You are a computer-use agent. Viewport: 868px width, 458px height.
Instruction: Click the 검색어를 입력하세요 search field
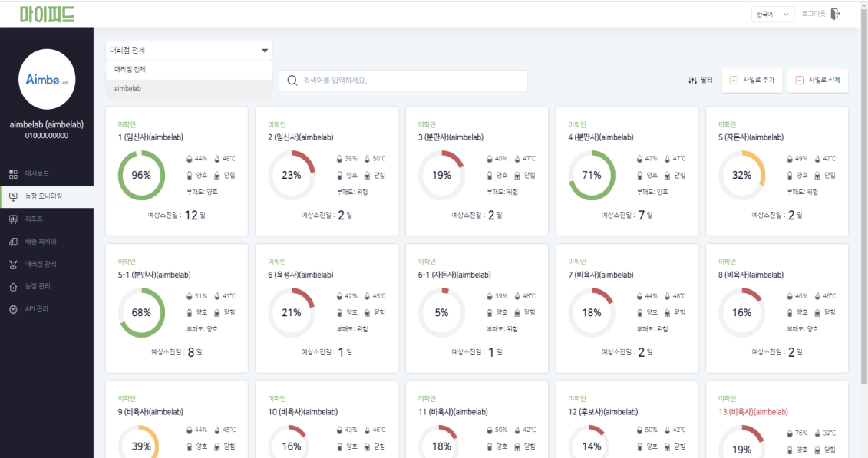pos(403,81)
